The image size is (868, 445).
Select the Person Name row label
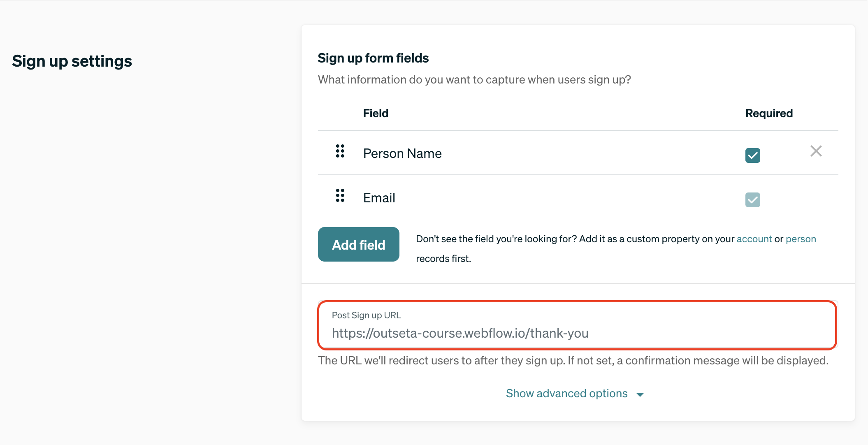(x=402, y=153)
